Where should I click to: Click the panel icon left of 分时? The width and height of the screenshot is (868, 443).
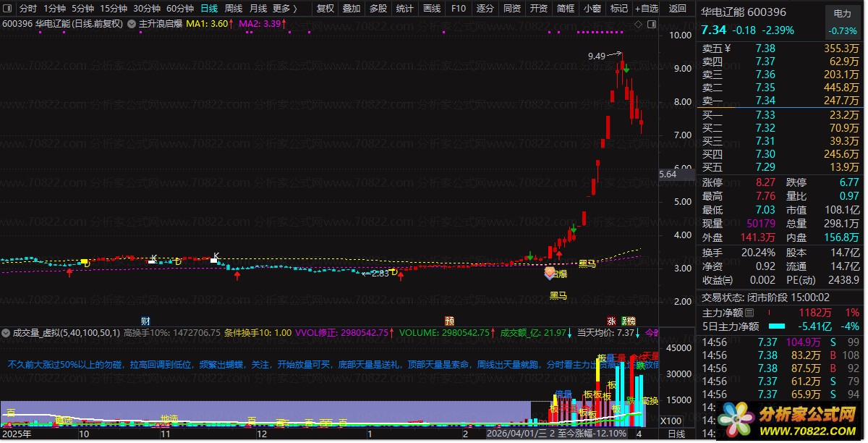coord(7,9)
